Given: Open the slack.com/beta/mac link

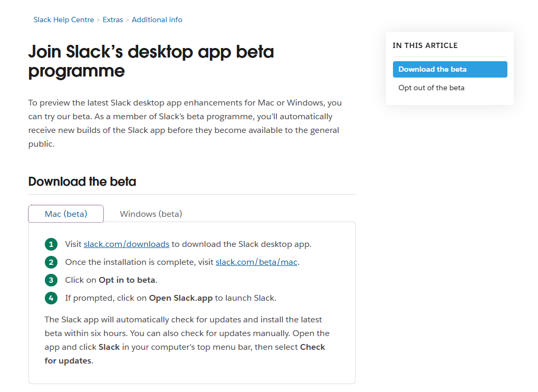Looking at the screenshot, I should 256,262.
